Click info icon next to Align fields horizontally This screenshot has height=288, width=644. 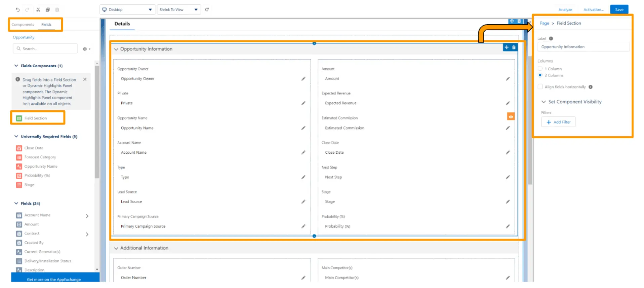[x=591, y=87]
